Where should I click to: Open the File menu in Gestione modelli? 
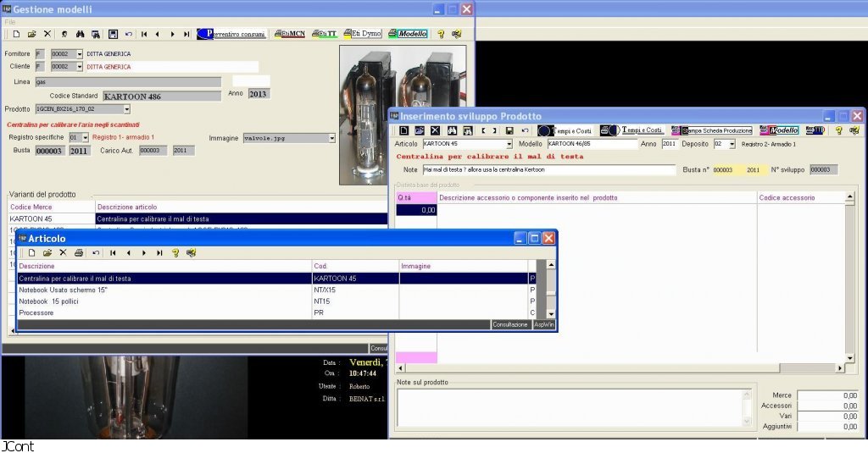(x=10, y=21)
